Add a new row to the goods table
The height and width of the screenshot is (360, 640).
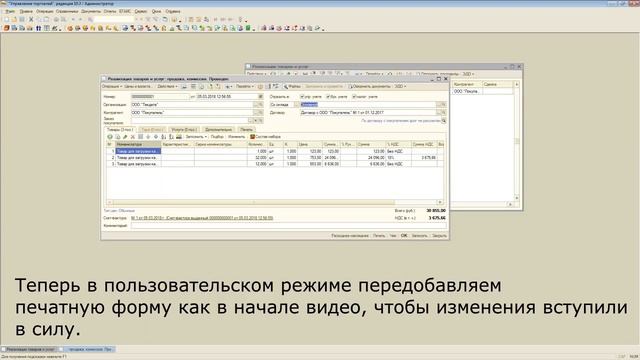coord(110,137)
